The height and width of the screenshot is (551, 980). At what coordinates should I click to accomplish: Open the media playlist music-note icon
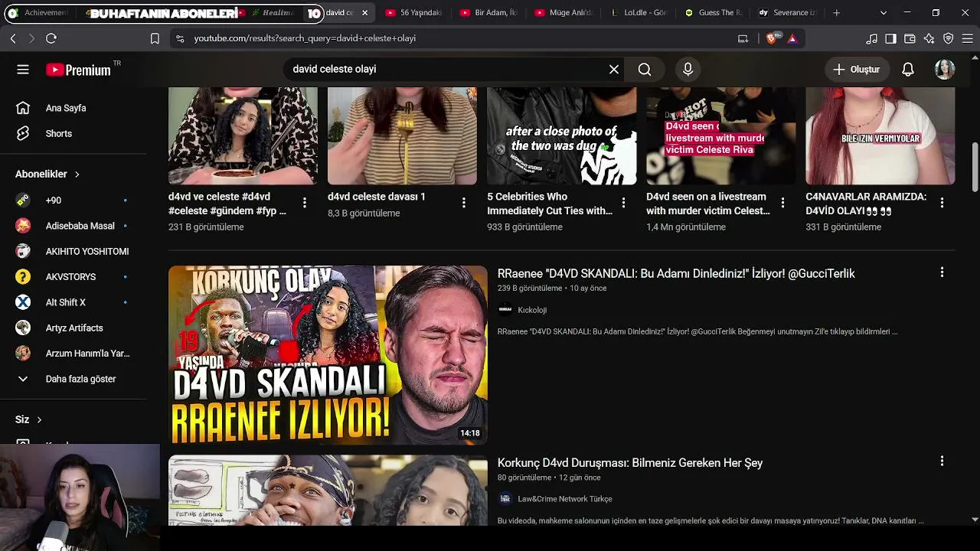(871, 38)
